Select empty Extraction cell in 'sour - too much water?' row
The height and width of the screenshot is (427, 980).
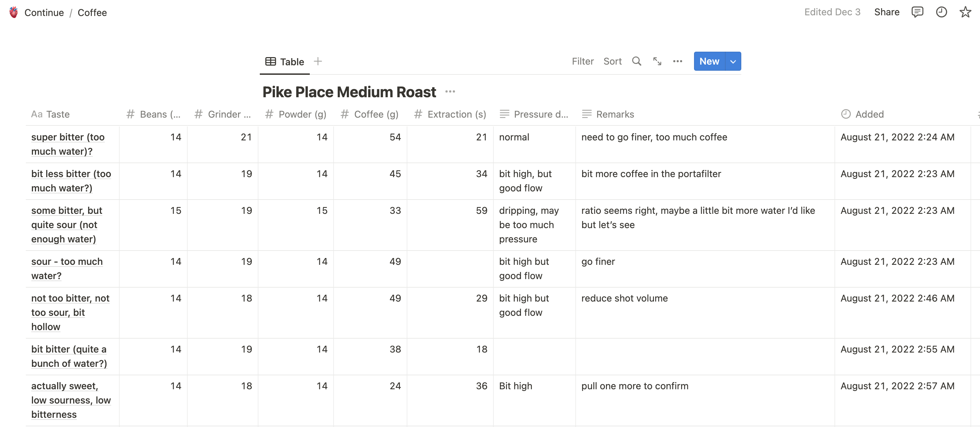coord(451,269)
